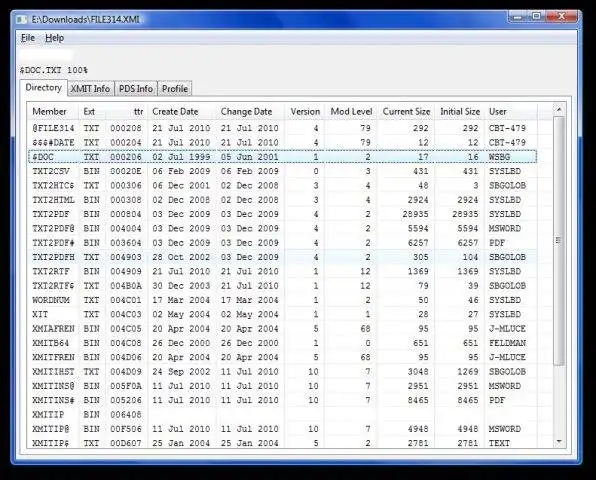
Task: Sort by the ttr column header
Action: (126, 112)
